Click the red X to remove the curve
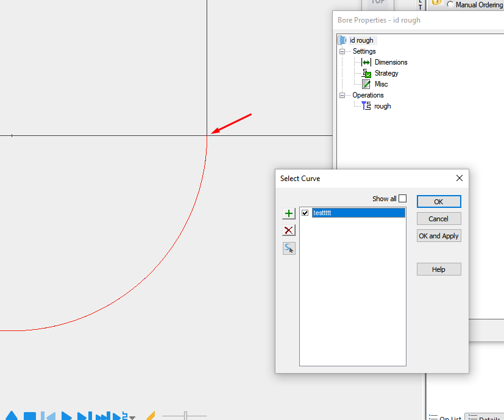 tap(288, 230)
